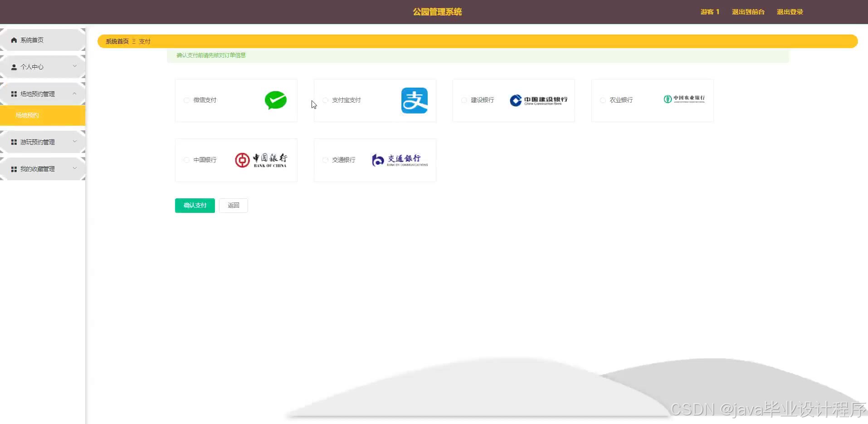The image size is (868, 424).
Task: Click the grid icon beside 场地预约管理
Action: click(x=14, y=94)
